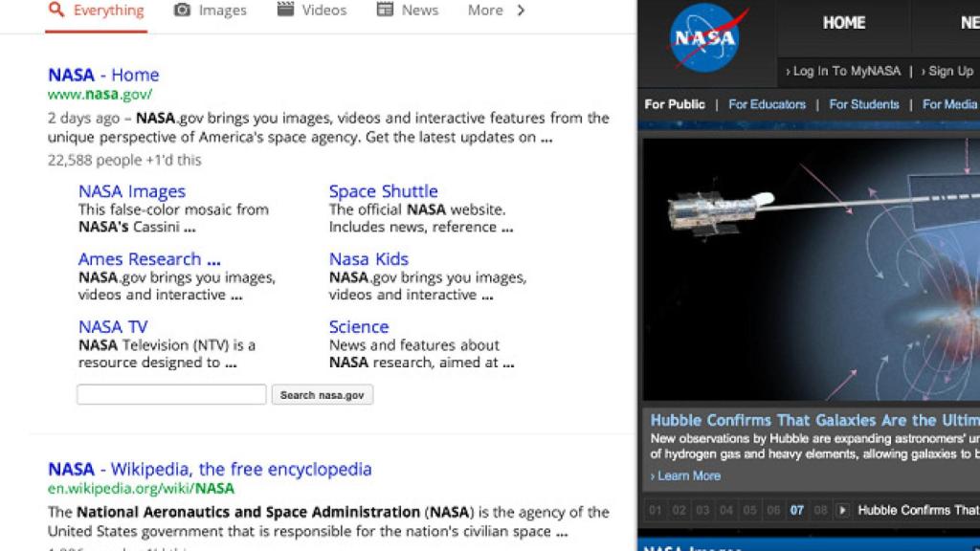Switch to the For Educators tab

click(767, 104)
